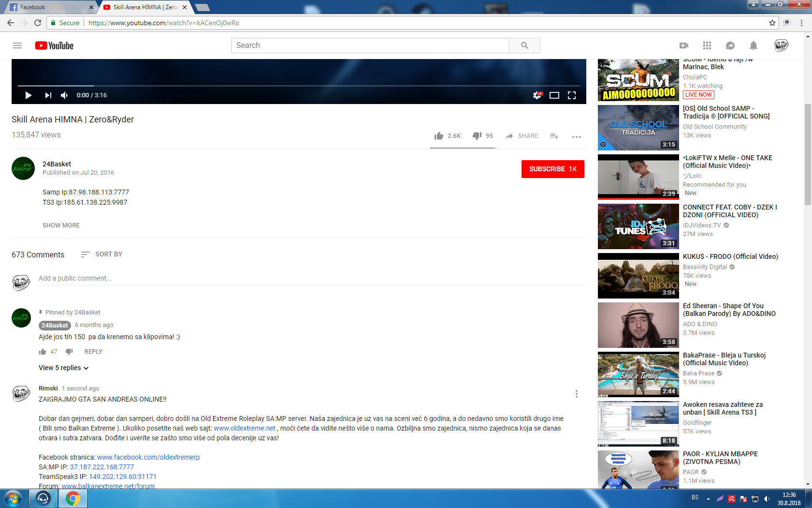This screenshot has height=508, width=812.
Task: Open the 24Basket channel avatar
Action: 23,168
